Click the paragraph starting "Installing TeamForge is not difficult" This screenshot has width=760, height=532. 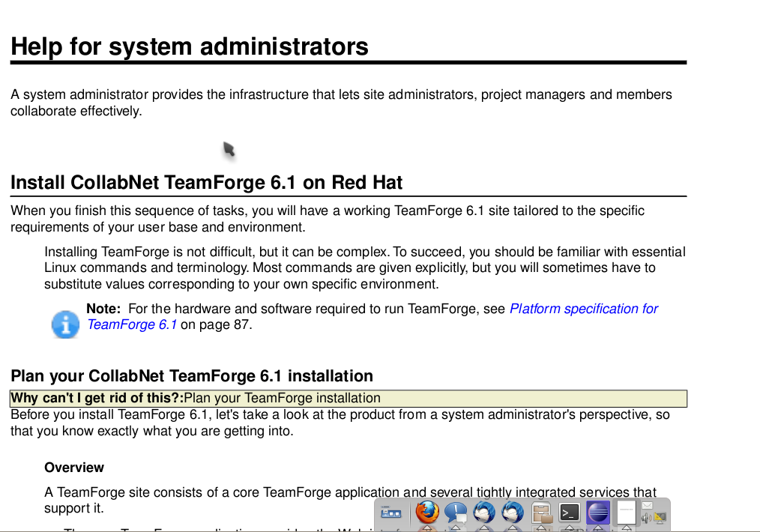coord(365,268)
